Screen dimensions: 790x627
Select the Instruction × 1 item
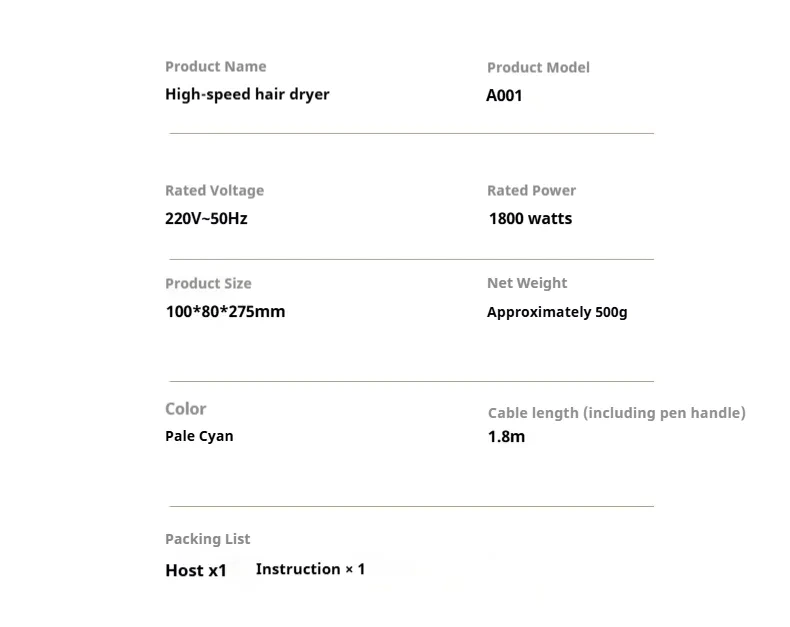tap(310, 569)
